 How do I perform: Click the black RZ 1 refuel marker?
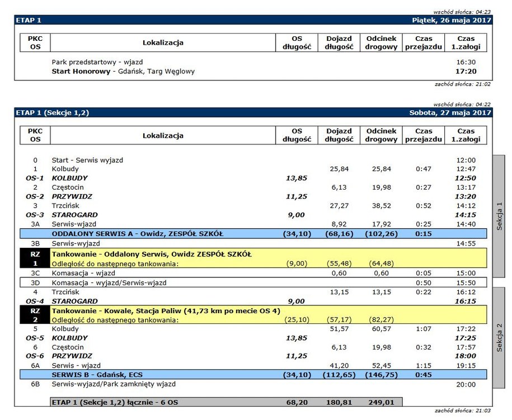pyautogui.click(x=35, y=258)
